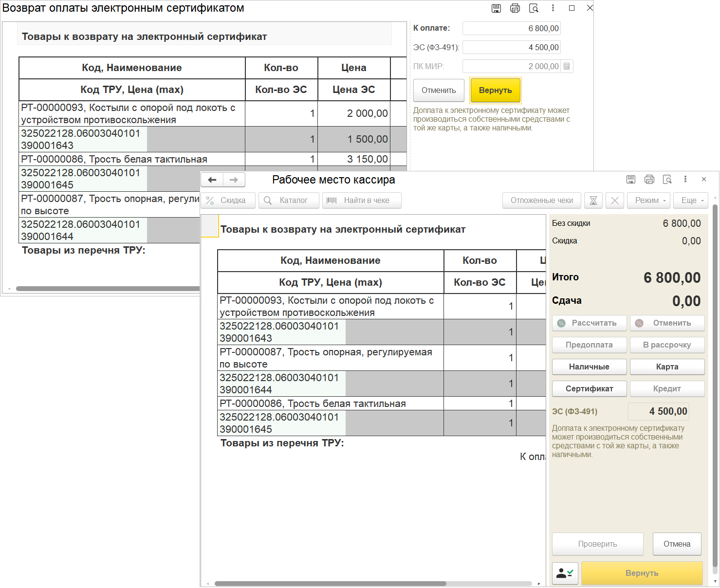Viewport: 720px width, 588px height.
Task: Click the Сдача value 0,00
Action: [686, 301]
